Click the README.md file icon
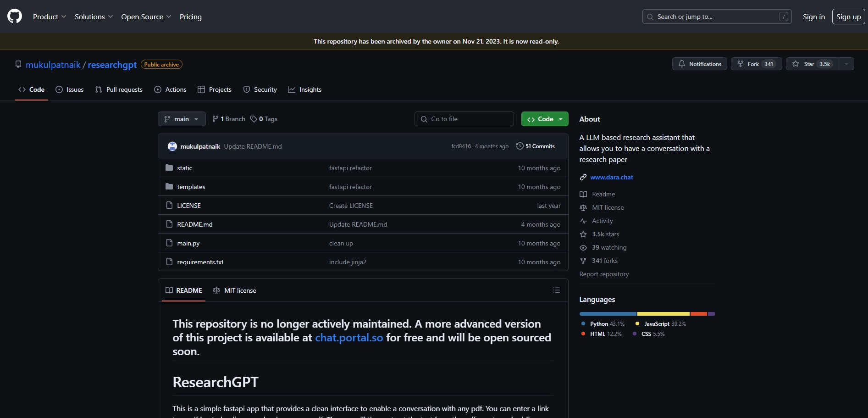This screenshot has height=418, width=868. (x=169, y=224)
